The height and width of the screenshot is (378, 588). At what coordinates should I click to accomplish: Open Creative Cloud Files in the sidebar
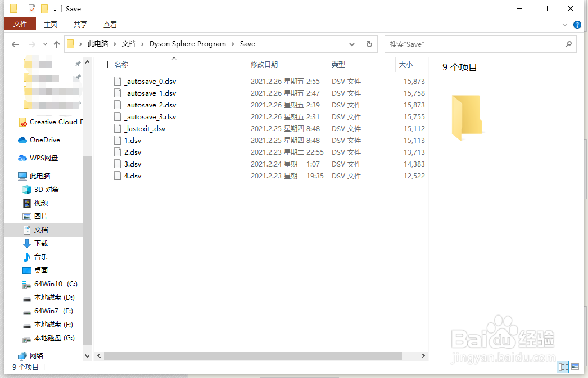tap(50, 122)
